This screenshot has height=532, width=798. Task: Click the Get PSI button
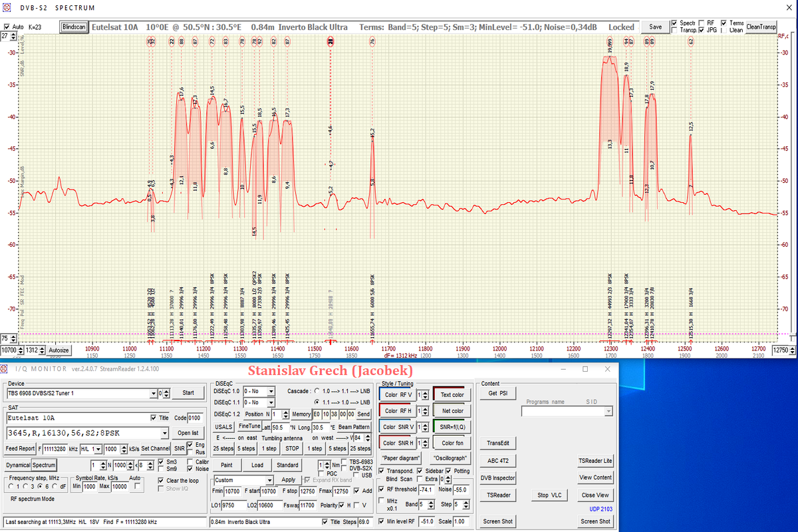tap(497, 394)
